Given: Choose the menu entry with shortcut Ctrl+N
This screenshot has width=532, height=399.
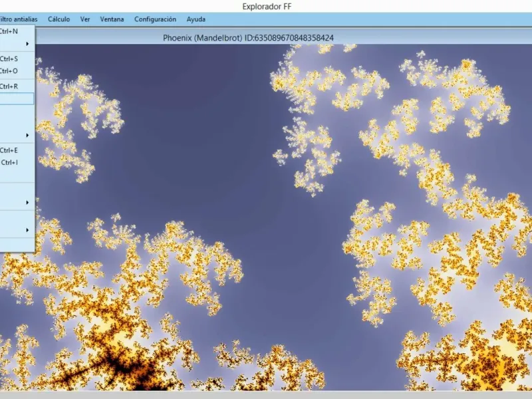Looking at the screenshot, I should click(x=17, y=31).
